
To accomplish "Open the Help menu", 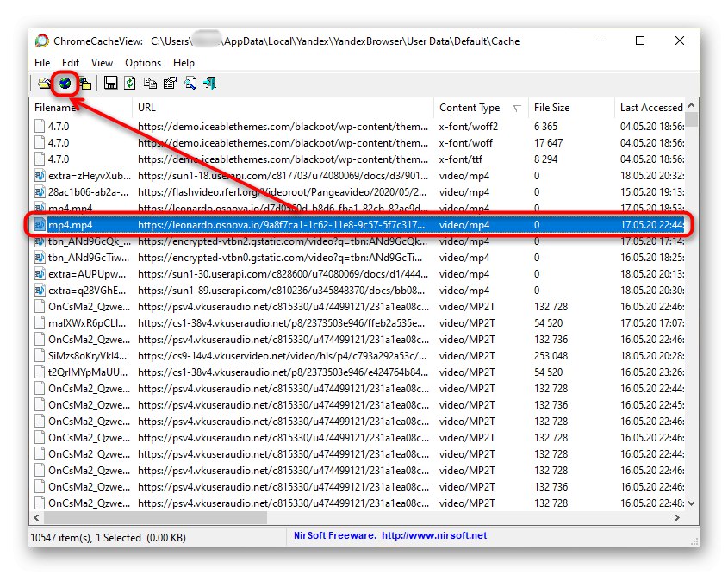I will [x=184, y=63].
